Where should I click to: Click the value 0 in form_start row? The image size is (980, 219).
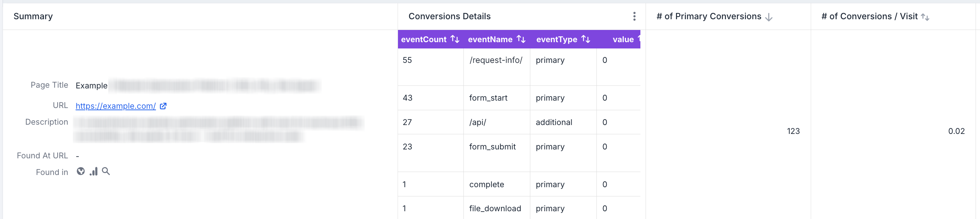(x=605, y=98)
